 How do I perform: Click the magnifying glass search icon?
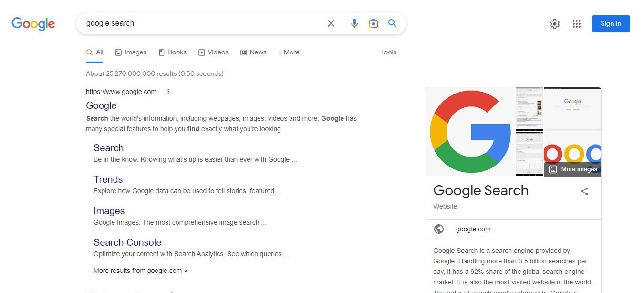tap(392, 23)
